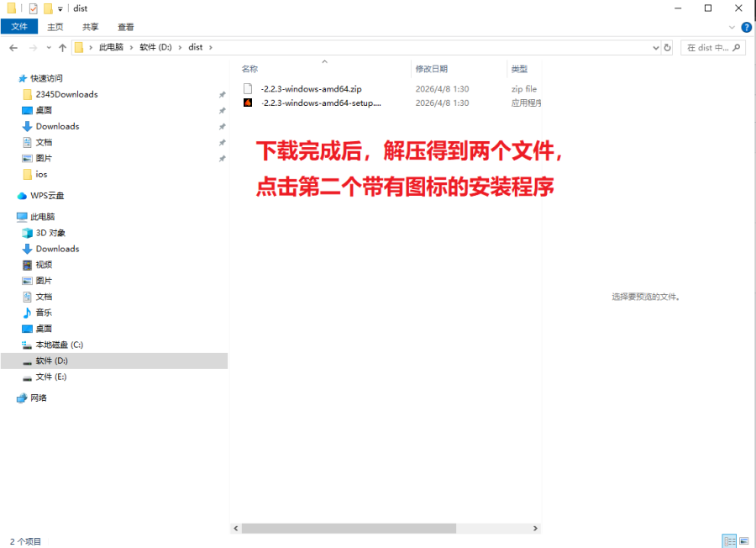The height and width of the screenshot is (548, 756).
Task: Expand the chevron after dist in breadcrumb
Action: [x=211, y=47]
